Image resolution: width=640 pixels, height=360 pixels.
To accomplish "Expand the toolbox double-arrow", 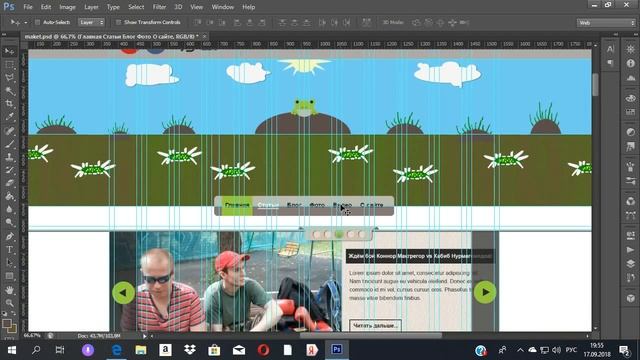I will tap(4, 35).
